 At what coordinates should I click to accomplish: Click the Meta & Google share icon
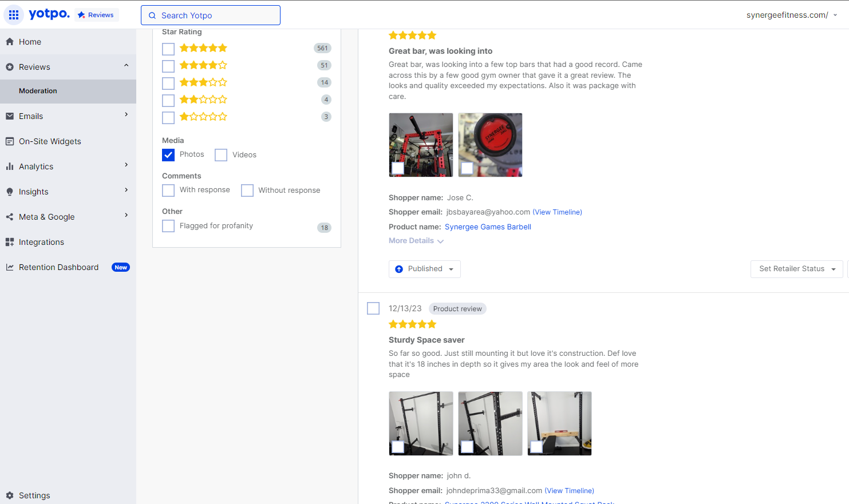[10, 217]
